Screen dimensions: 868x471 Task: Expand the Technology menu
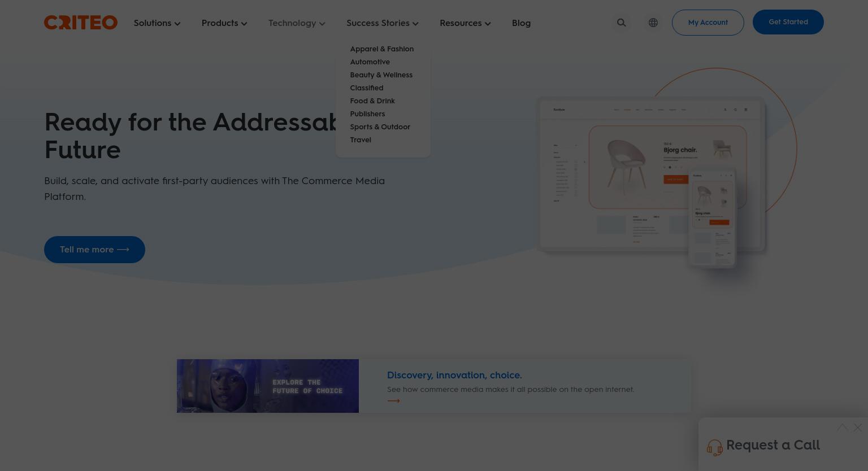pyautogui.click(x=297, y=23)
